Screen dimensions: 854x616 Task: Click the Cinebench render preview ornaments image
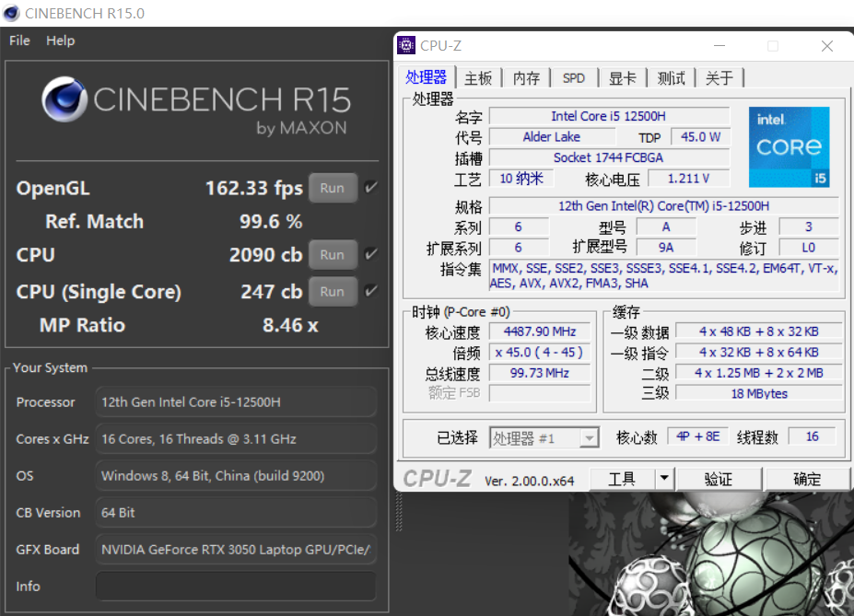pyautogui.click(x=711, y=554)
